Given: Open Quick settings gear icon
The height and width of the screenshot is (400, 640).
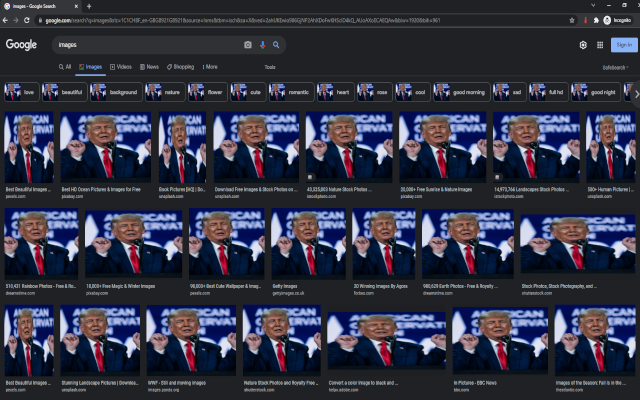Looking at the screenshot, I should (583, 45).
